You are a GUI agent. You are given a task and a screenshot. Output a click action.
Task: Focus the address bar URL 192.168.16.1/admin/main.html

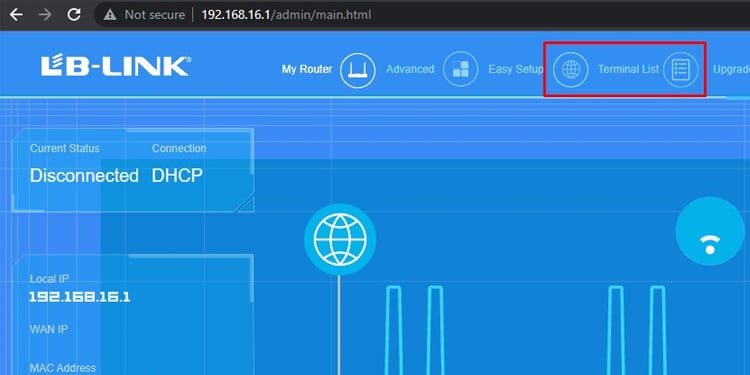click(x=286, y=15)
